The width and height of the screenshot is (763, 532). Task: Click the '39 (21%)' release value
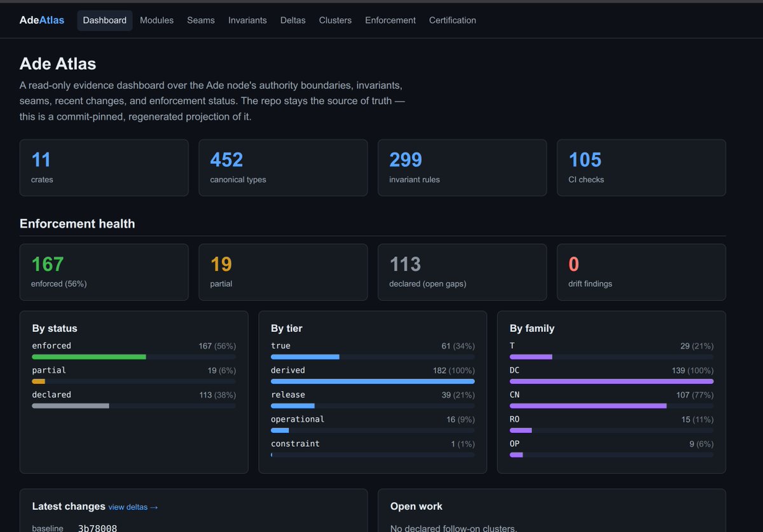[x=458, y=395]
